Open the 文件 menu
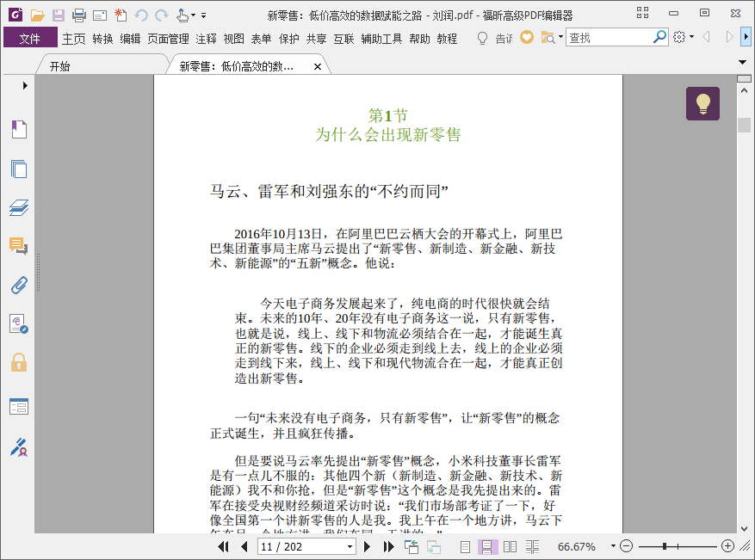Image resolution: width=755 pixels, height=560 pixels. coord(30,38)
